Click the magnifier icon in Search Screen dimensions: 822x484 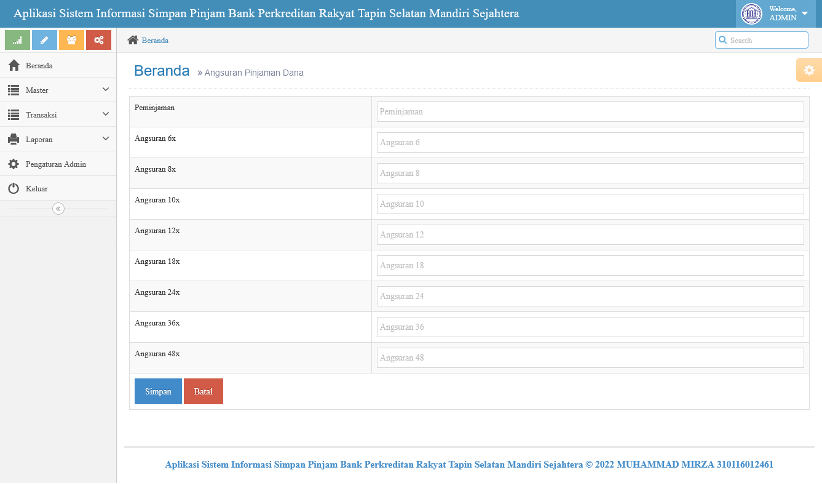click(723, 40)
